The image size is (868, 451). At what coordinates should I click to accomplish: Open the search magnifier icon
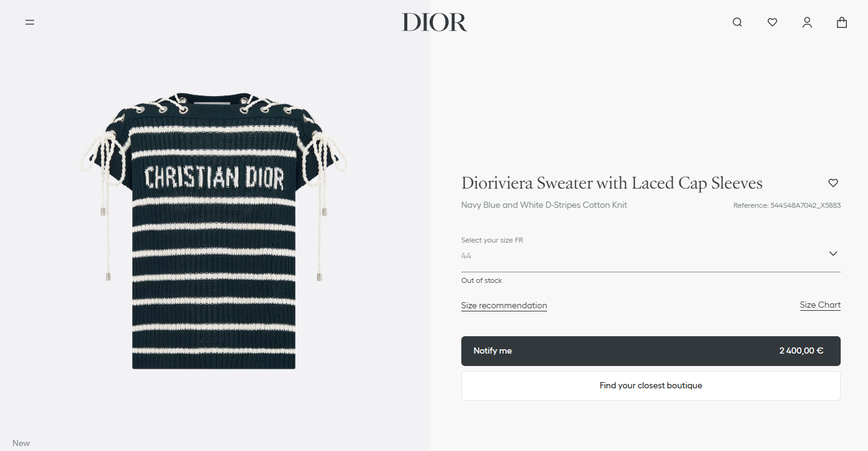point(737,22)
